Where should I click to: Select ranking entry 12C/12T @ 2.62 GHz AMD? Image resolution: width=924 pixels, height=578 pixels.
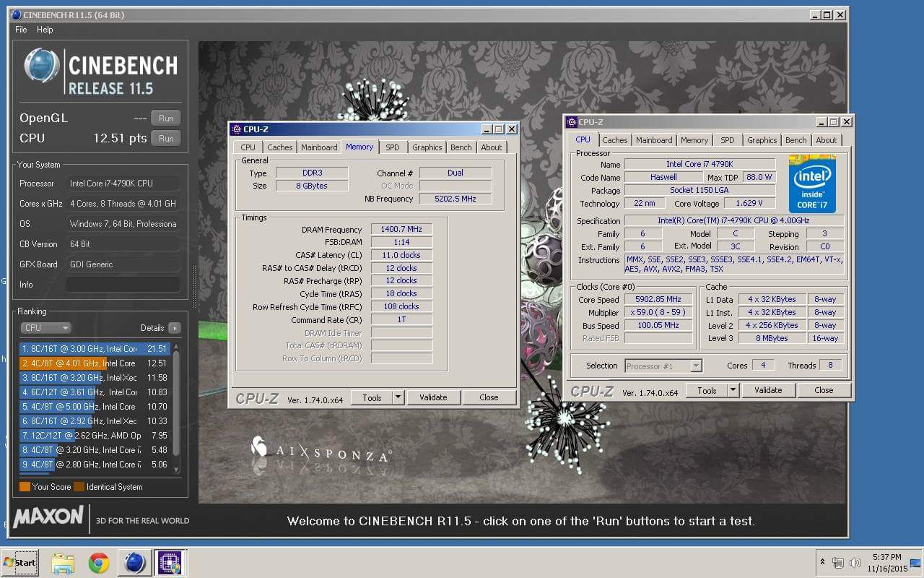point(95,436)
